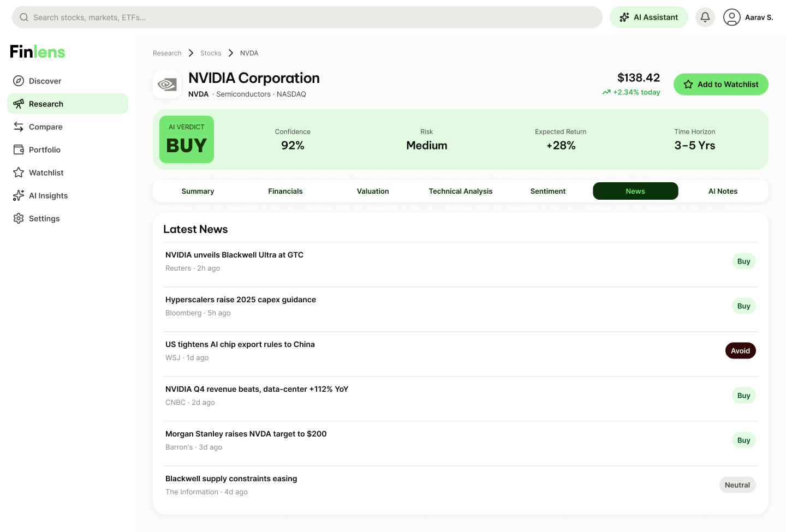The height and width of the screenshot is (532, 786).
Task: Click the AI Insights sparkle icon
Action: click(19, 195)
